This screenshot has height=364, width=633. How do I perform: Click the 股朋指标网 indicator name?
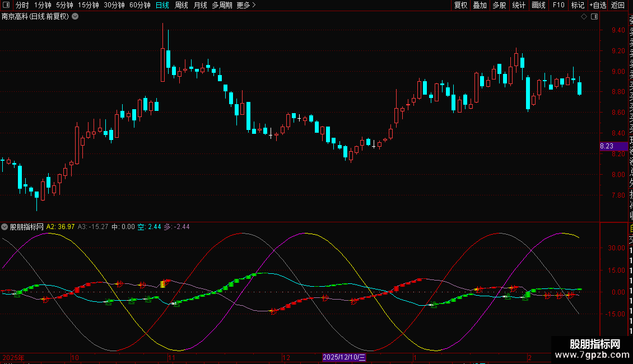tap(27, 227)
